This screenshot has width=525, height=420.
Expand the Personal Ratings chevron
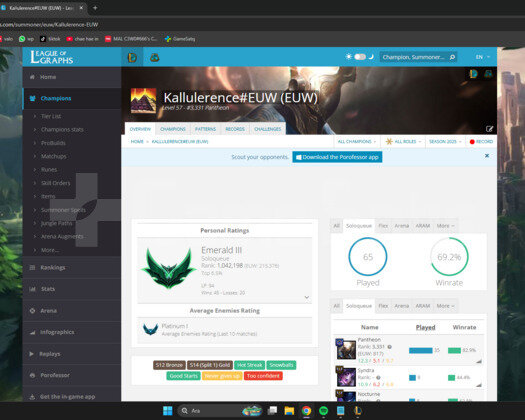(x=307, y=297)
